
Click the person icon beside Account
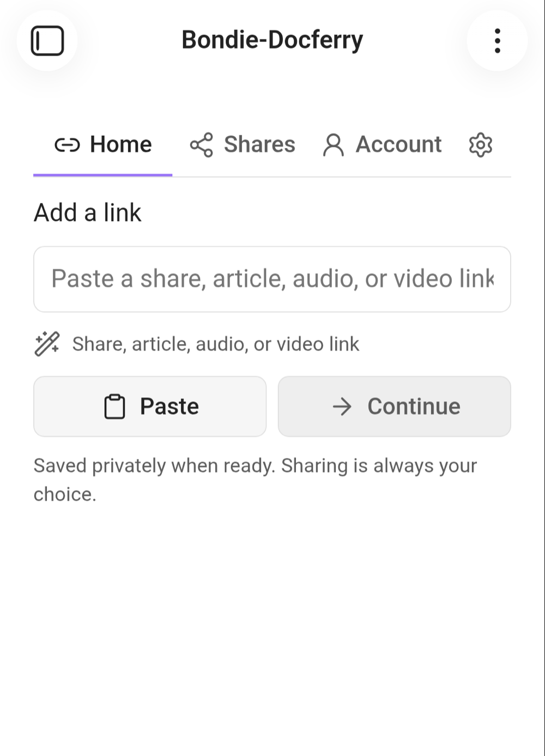(334, 145)
